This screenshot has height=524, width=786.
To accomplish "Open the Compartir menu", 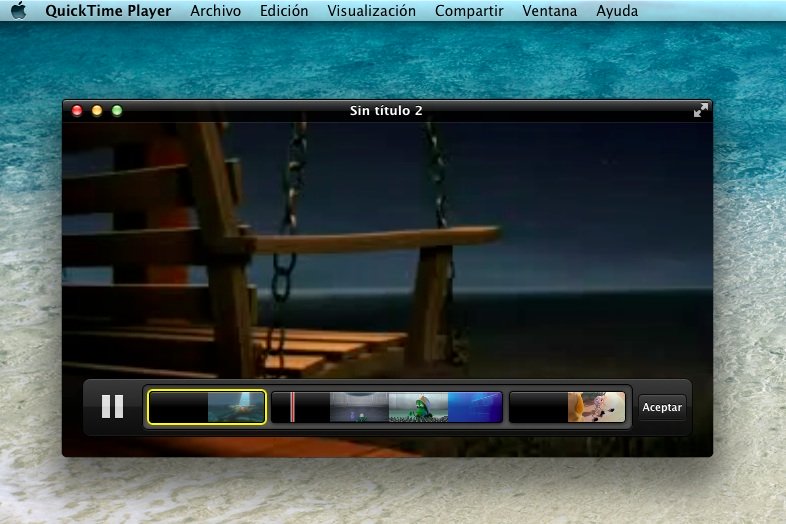I will coord(469,12).
